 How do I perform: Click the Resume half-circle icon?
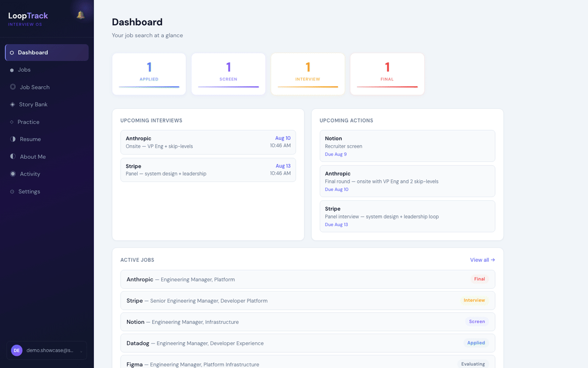tap(13, 139)
